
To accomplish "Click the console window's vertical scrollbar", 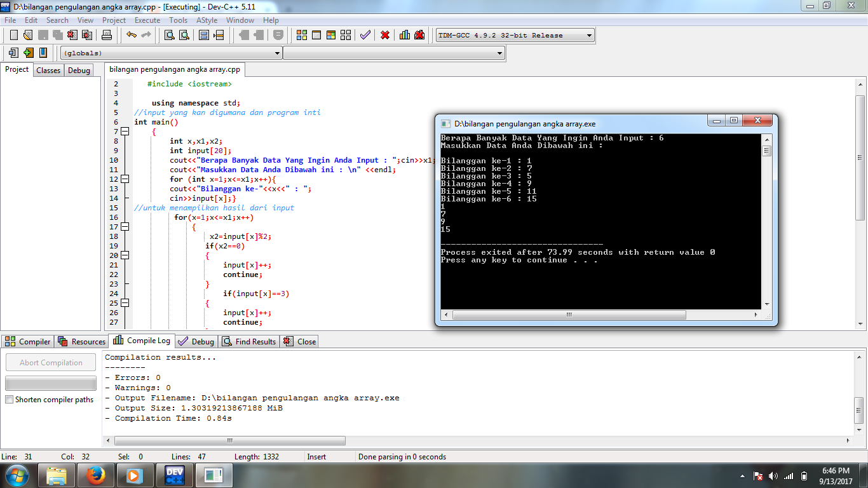I will (767, 222).
